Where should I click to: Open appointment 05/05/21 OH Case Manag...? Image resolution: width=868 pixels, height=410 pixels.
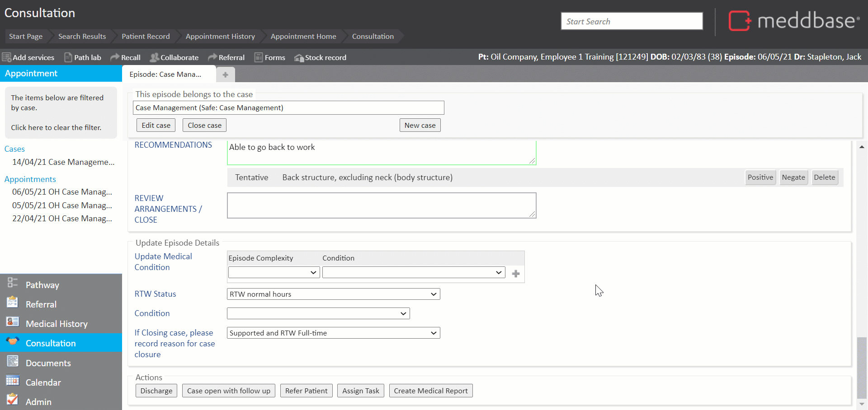[62, 205]
